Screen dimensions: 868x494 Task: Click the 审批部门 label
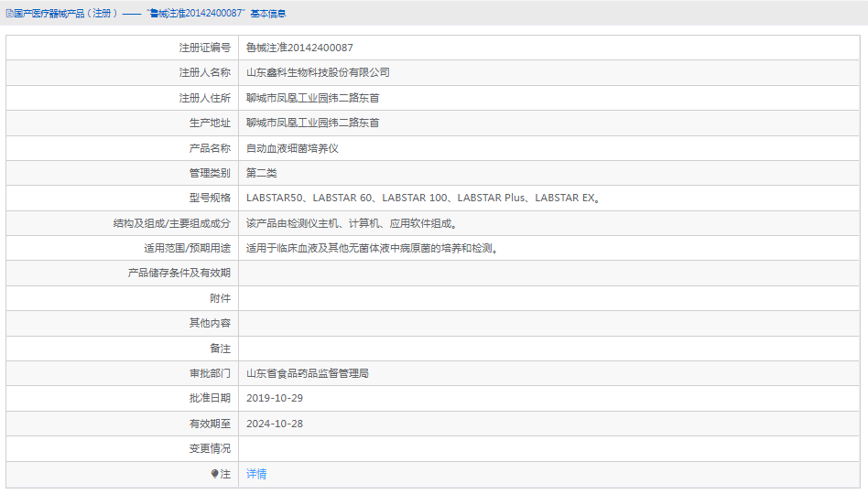pos(210,373)
